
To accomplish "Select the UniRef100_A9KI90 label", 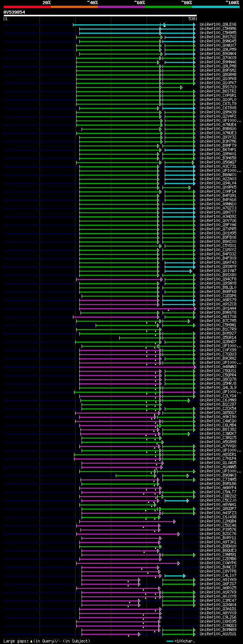I will point(218,417).
